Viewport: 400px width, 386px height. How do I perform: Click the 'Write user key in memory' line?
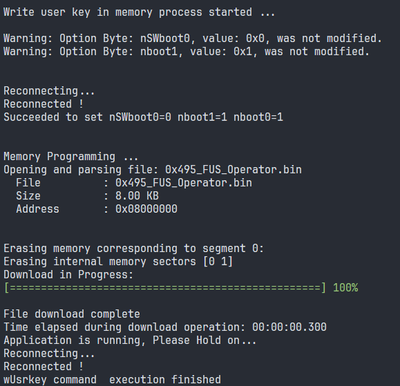pyautogui.click(x=139, y=12)
